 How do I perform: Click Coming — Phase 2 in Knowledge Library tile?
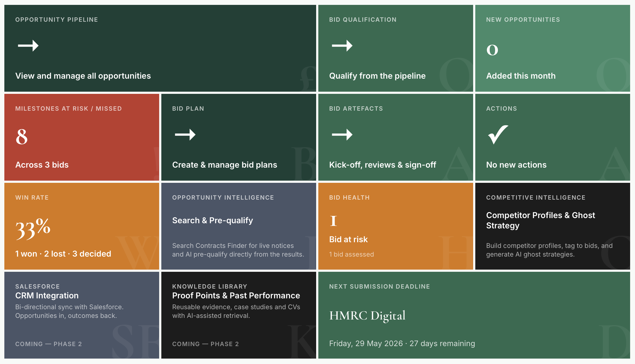206,344
